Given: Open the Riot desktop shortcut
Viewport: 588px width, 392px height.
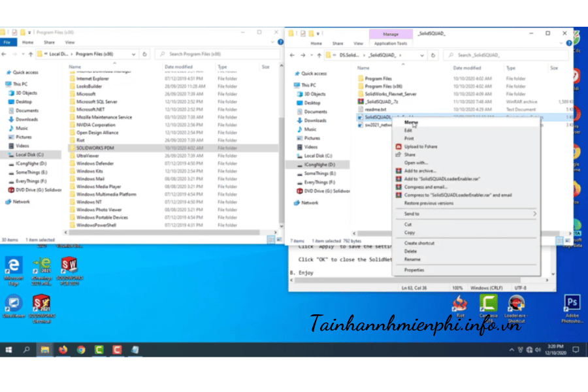Looking at the screenshot, I should [460, 306].
